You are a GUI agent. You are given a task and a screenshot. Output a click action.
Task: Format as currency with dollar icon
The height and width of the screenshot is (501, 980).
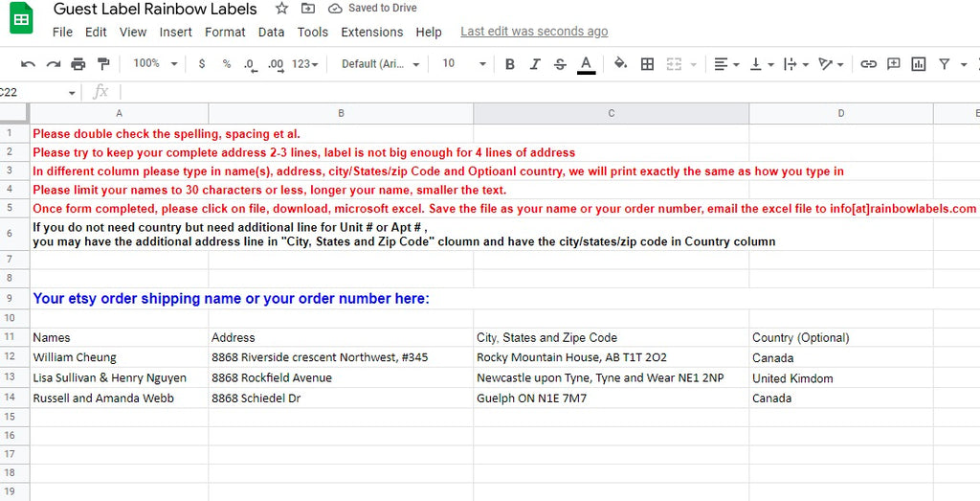pyautogui.click(x=201, y=64)
